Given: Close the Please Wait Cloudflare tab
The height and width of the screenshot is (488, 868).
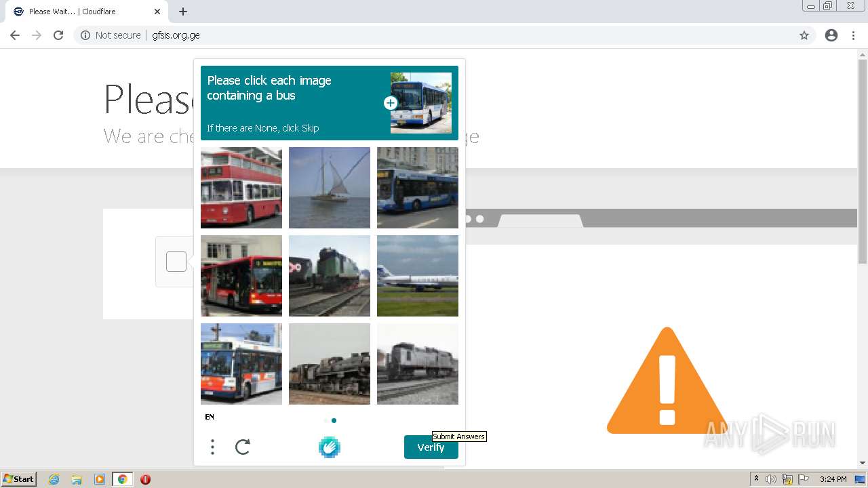Looking at the screenshot, I should click(x=157, y=12).
